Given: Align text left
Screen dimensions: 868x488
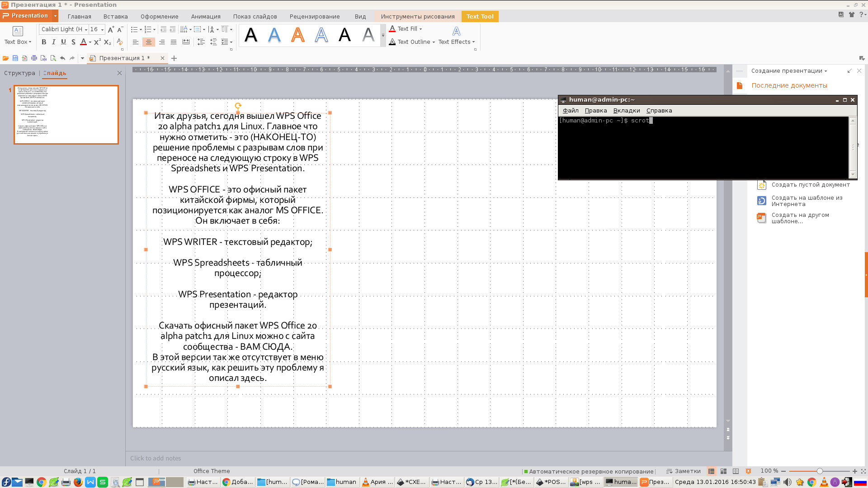Looking at the screenshot, I should coord(136,42).
